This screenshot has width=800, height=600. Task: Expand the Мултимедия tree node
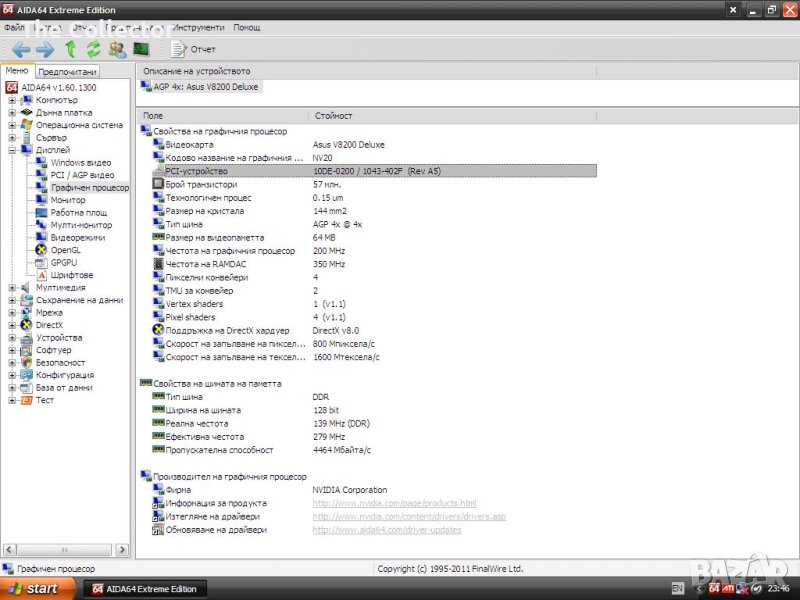(x=12, y=288)
